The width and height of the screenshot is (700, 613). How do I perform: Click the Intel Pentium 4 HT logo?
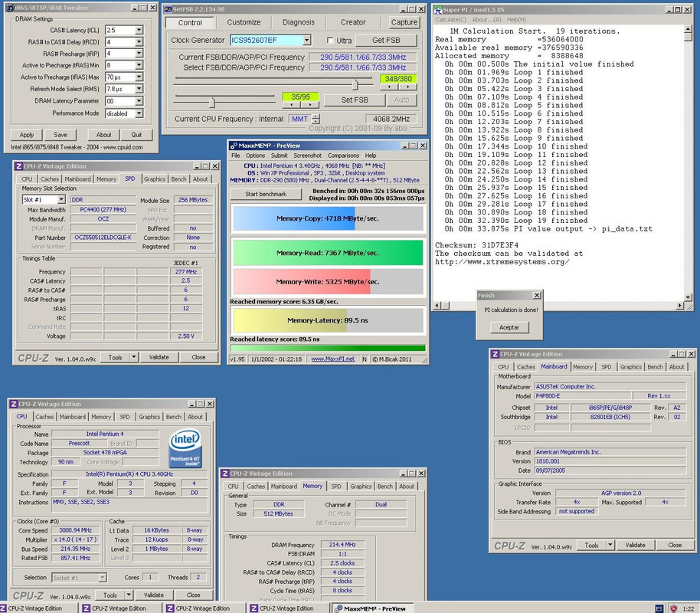185,448
